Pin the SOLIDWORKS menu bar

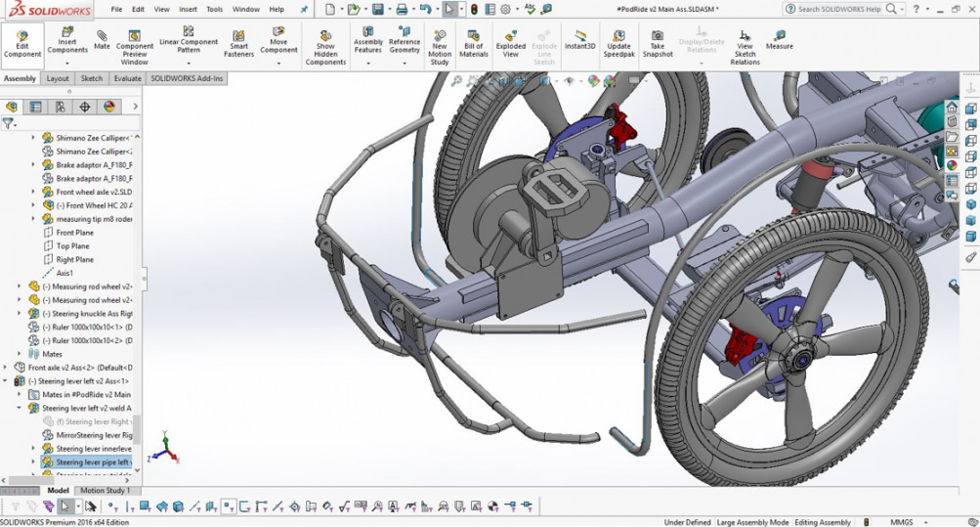(304, 10)
